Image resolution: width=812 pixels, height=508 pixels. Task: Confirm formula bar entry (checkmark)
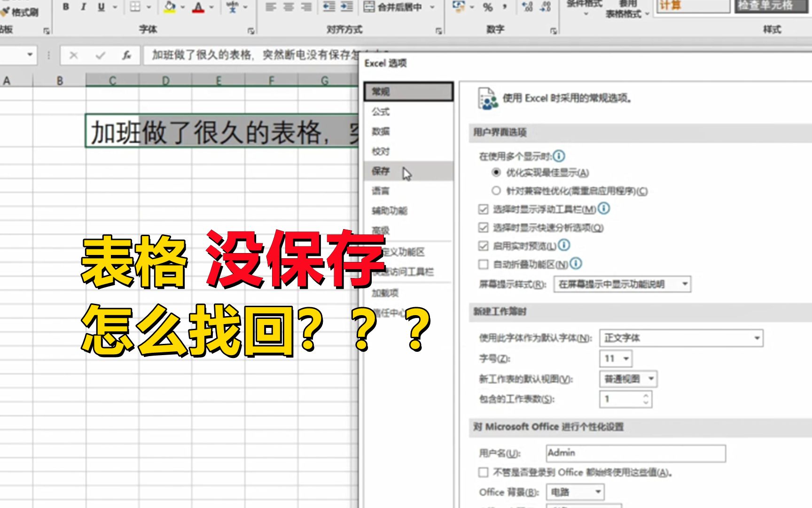[100, 56]
